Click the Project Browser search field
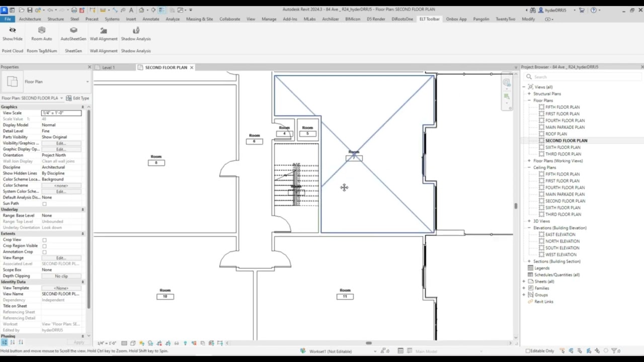 click(584, 77)
